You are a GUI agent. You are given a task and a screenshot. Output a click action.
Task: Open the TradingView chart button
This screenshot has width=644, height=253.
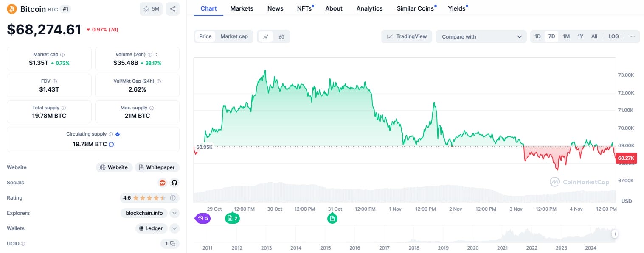click(x=407, y=36)
